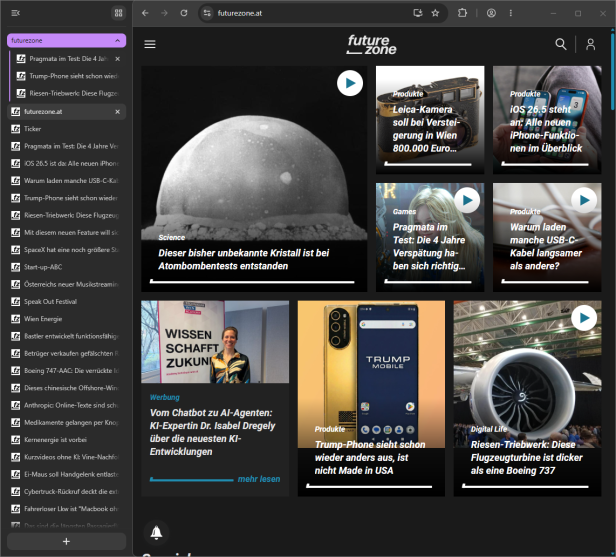Play video on the Kristall Atombombentests article
This screenshot has width=616, height=557.
pyautogui.click(x=350, y=83)
